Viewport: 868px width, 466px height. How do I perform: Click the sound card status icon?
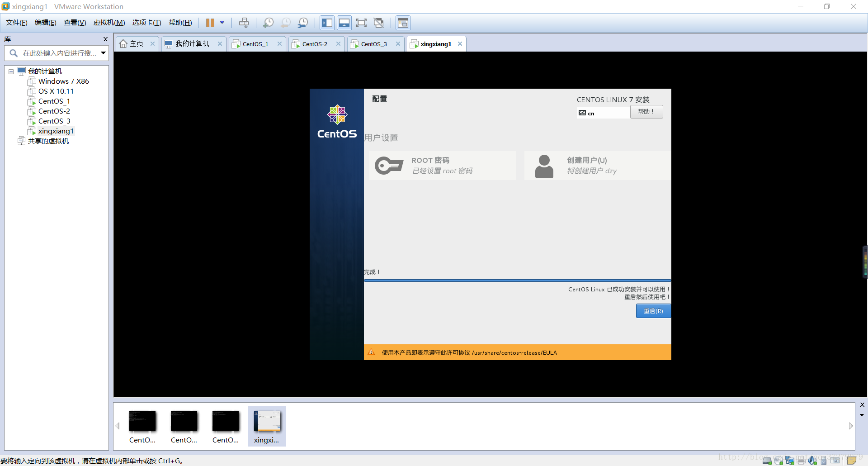click(x=812, y=461)
